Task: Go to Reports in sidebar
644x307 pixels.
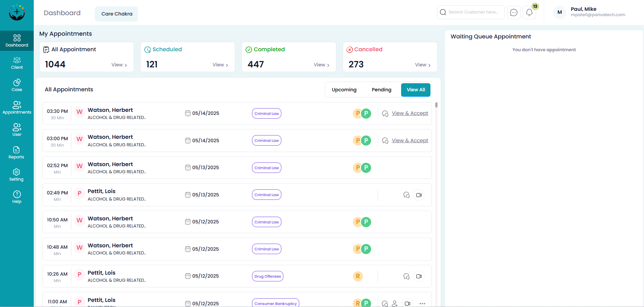Action: pyautogui.click(x=17, y=153)
